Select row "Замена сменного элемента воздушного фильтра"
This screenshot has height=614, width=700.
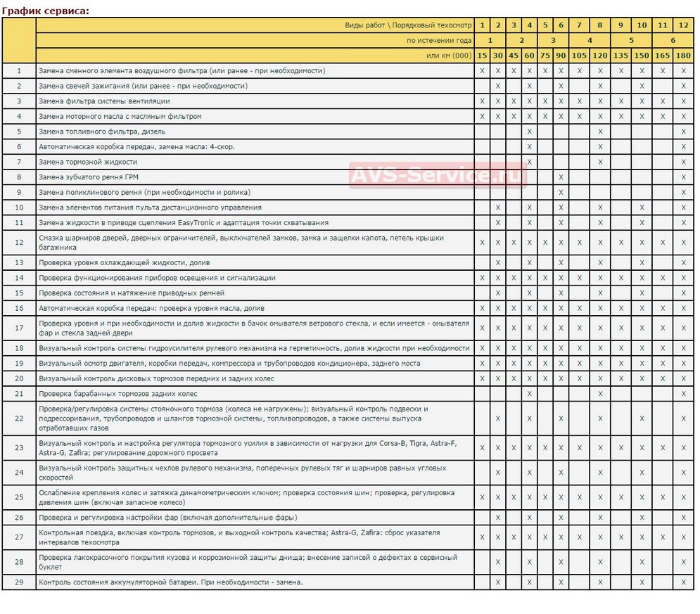point(348,71)
